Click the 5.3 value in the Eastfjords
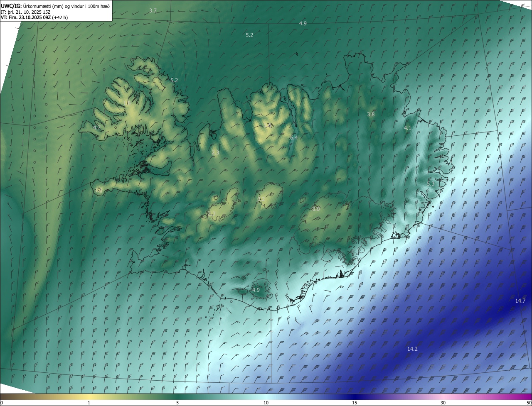Image resolution: width=532 pixels, height=406 pixels. (431, 183)
